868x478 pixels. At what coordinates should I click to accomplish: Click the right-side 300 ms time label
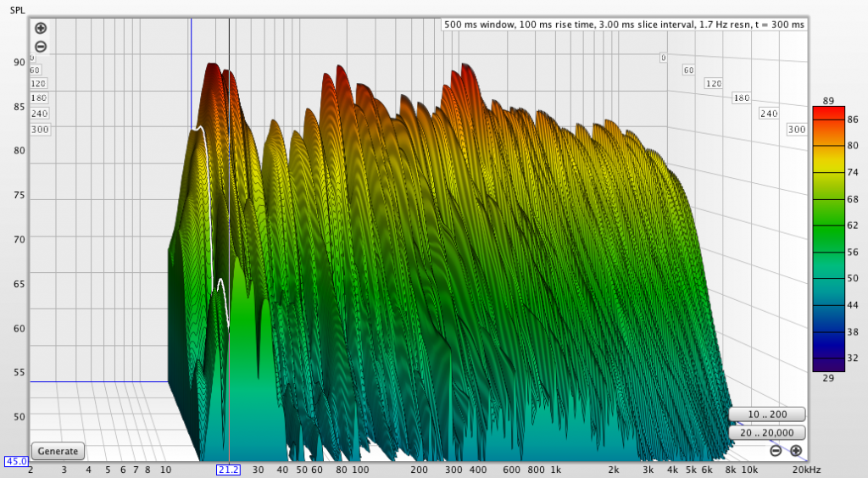click(797, 130)
